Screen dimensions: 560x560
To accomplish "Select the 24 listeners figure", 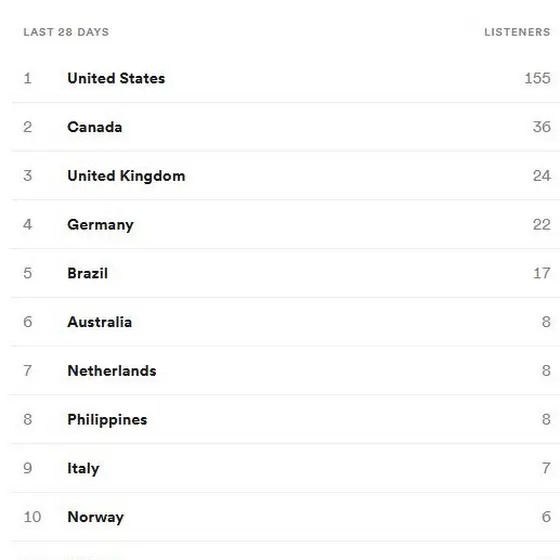I will [542, 176].
